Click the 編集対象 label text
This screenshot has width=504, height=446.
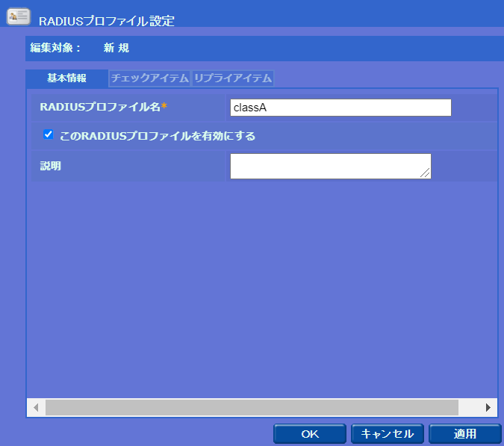[55, 48]
